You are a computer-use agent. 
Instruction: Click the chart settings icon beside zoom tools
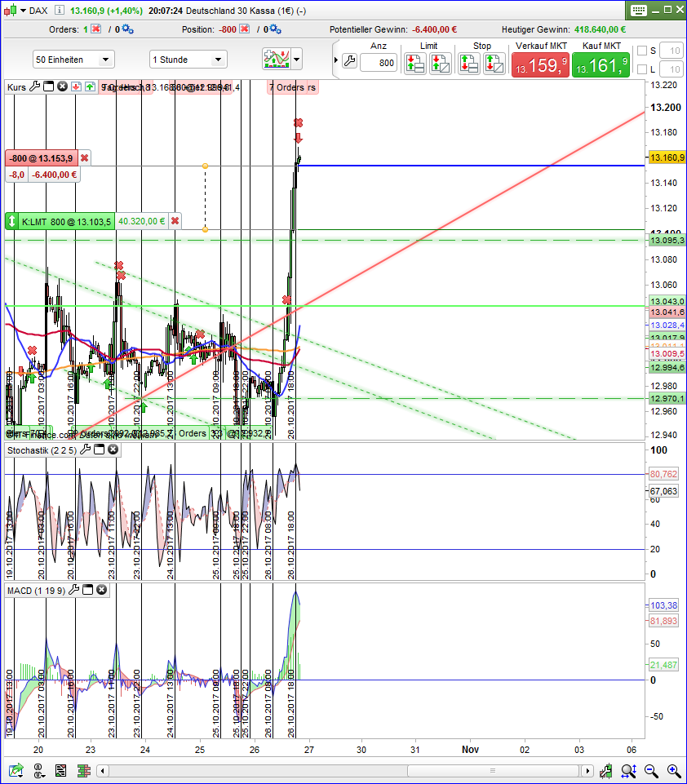pyautogui.click(x=606, y=770)
